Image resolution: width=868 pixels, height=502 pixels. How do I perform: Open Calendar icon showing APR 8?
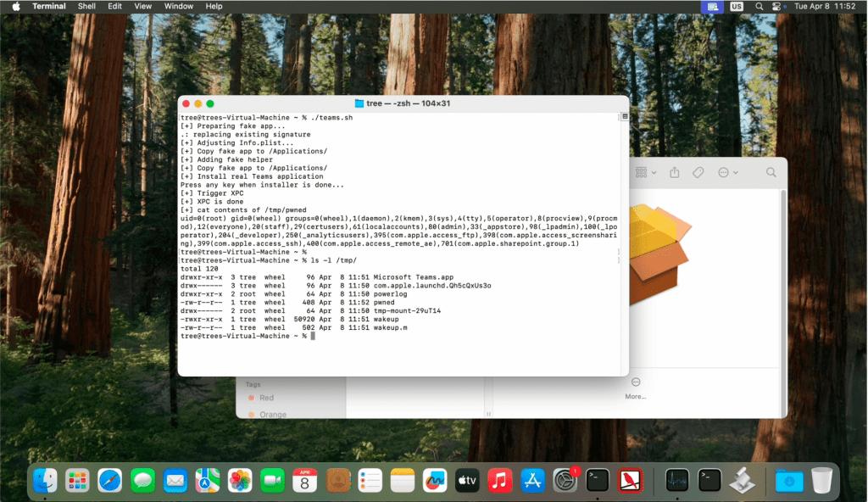[x=304, y=481]
